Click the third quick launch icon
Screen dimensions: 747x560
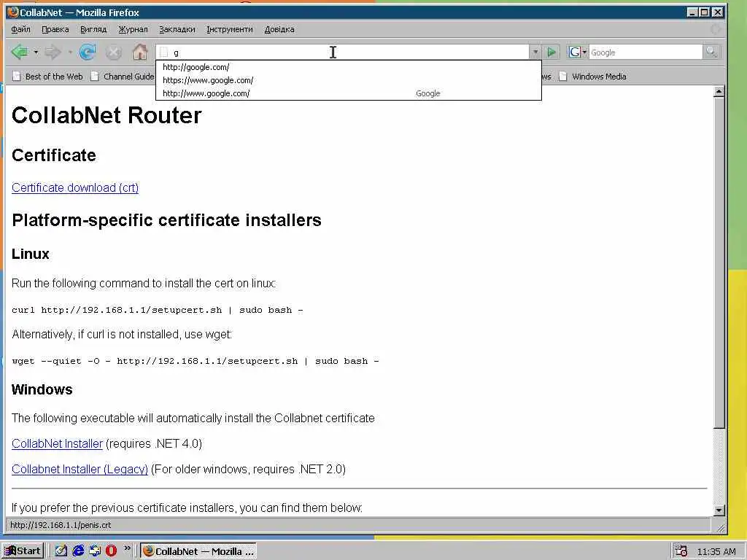[x=95, y=551]
